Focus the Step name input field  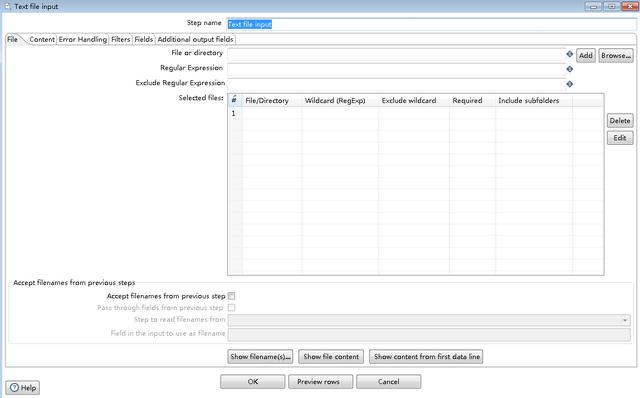[432, 24]
